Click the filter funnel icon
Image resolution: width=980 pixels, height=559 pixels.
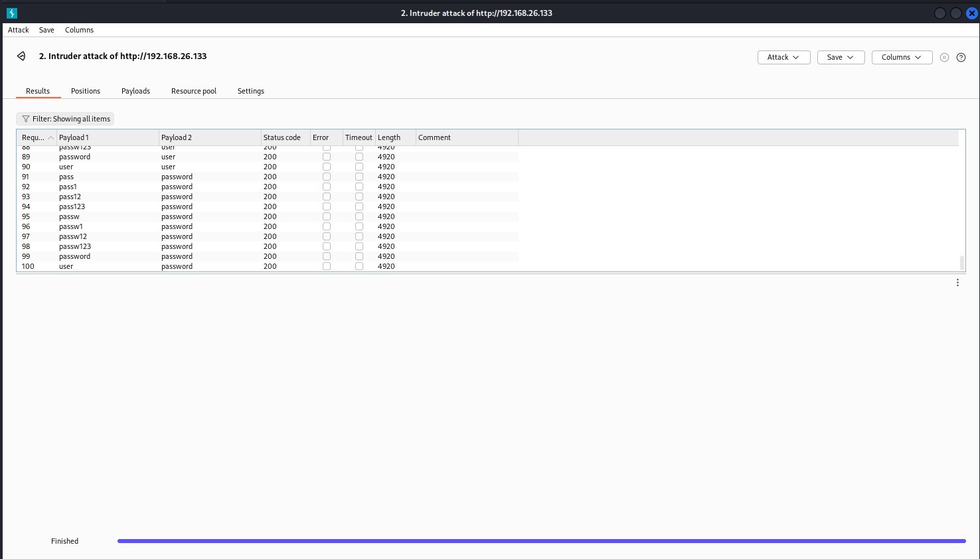click(x=26, y=119)
